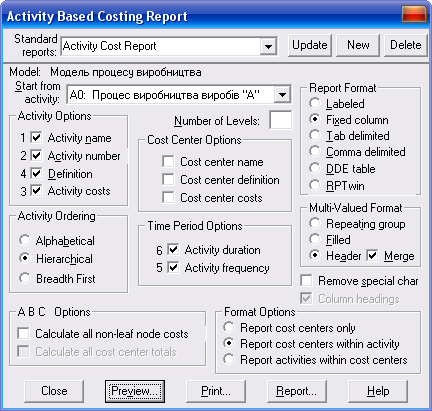Select the RPTwin report format

pyautogui.click(x=314, y=185)
